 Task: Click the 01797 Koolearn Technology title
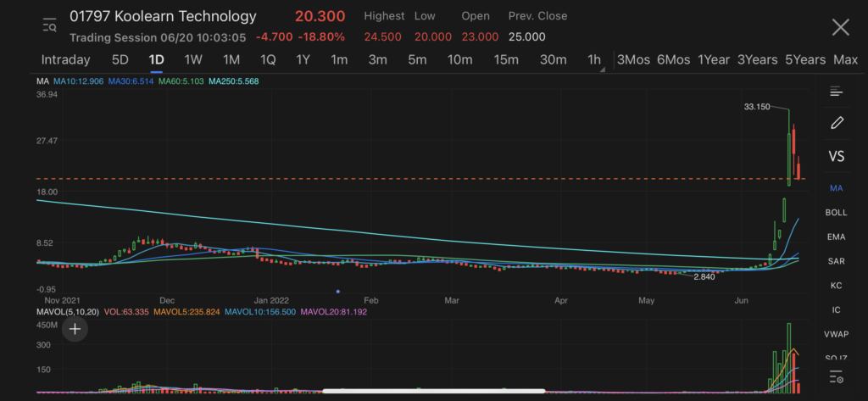pyautogui.click(x=163, y=16)
